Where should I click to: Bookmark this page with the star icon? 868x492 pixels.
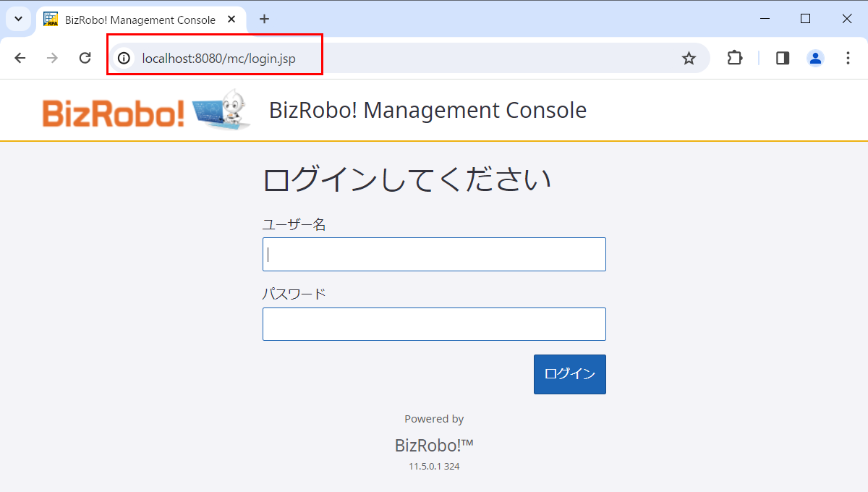click(x=689, y=58)
